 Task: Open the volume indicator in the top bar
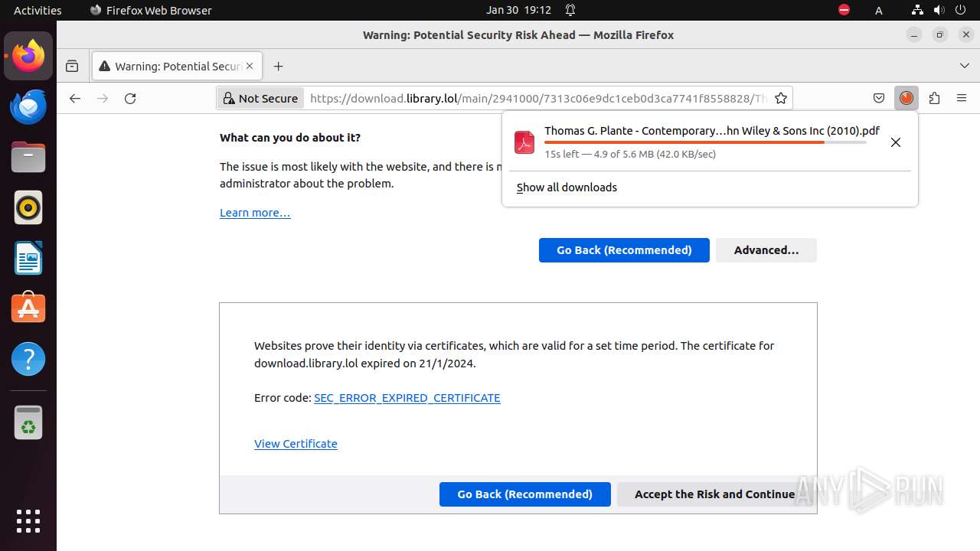pyautogui.click(x=939, y=10)
